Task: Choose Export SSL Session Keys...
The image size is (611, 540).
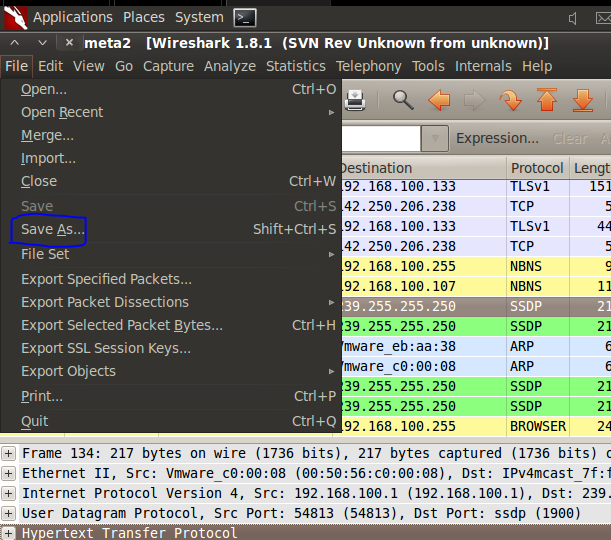Action: (x=171, y=348)
